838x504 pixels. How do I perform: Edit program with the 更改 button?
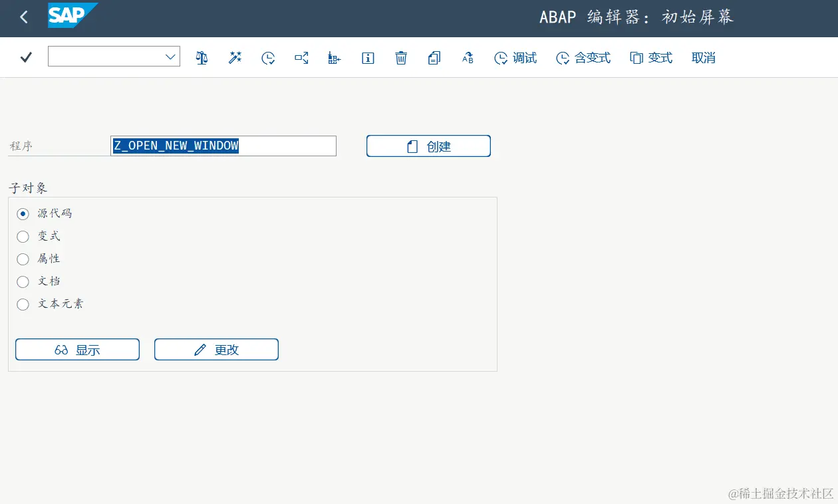click(x=216, y=350)
